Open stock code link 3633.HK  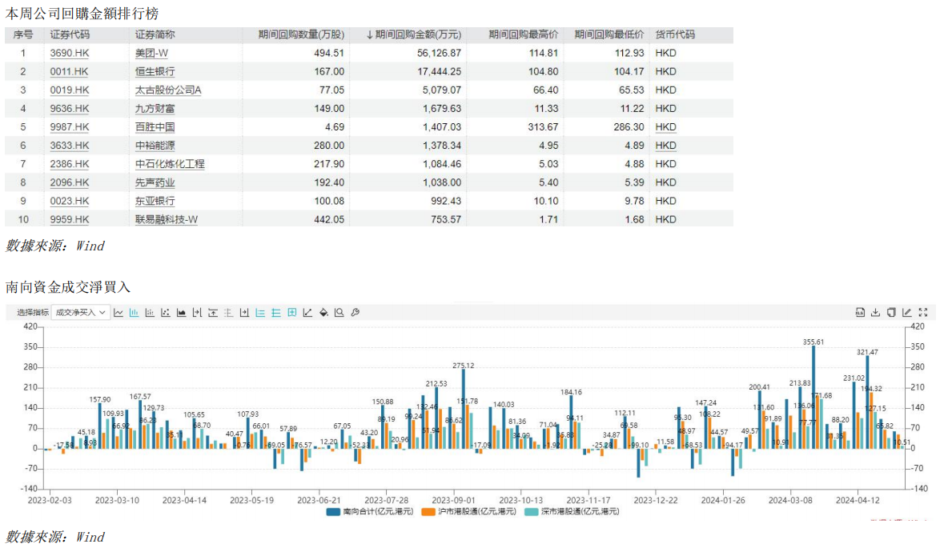click(x=69, y=146)
